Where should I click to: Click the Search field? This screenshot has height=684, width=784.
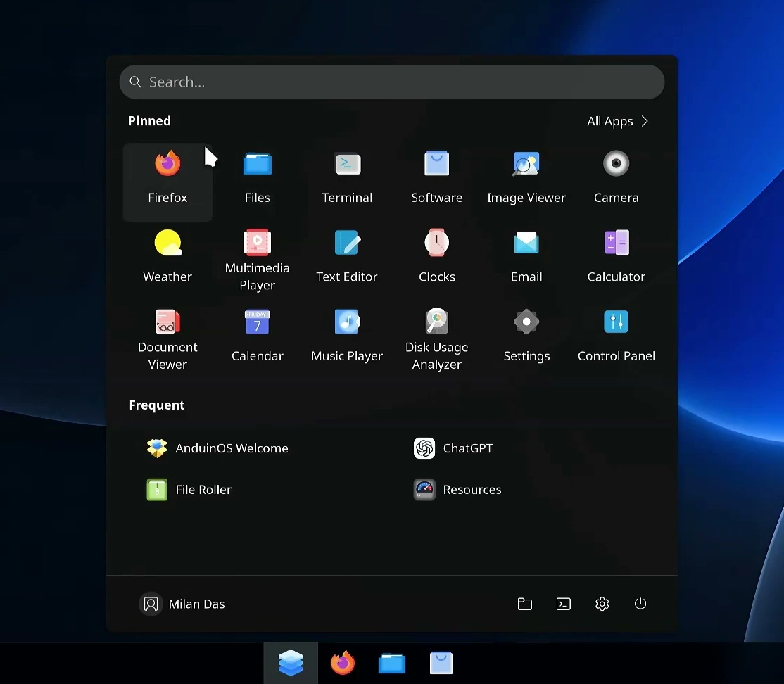(391, 82)
